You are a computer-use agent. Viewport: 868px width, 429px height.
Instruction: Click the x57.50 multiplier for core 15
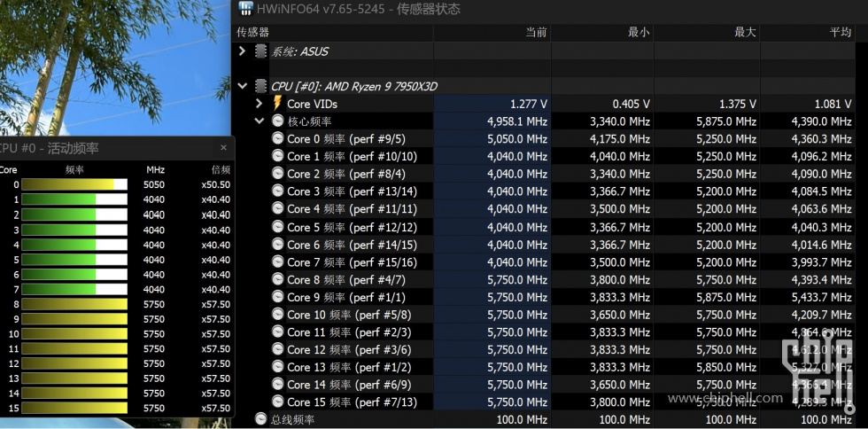tap(216, 408)
